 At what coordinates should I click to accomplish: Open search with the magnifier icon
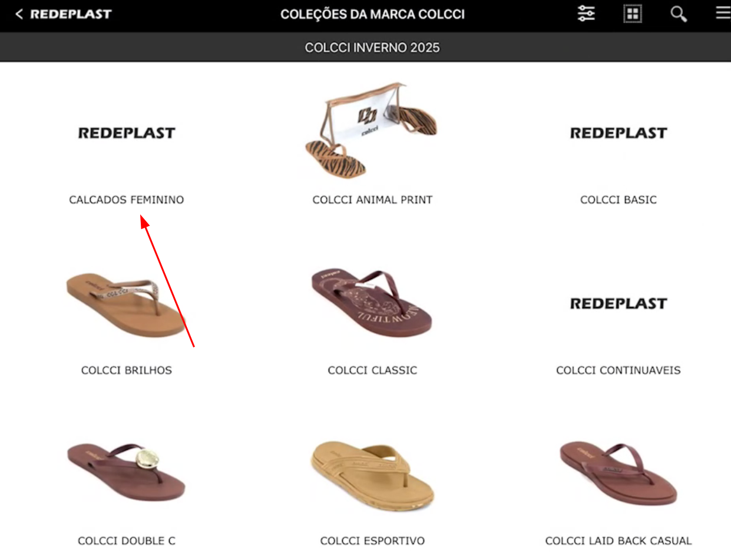pos(679,14)
